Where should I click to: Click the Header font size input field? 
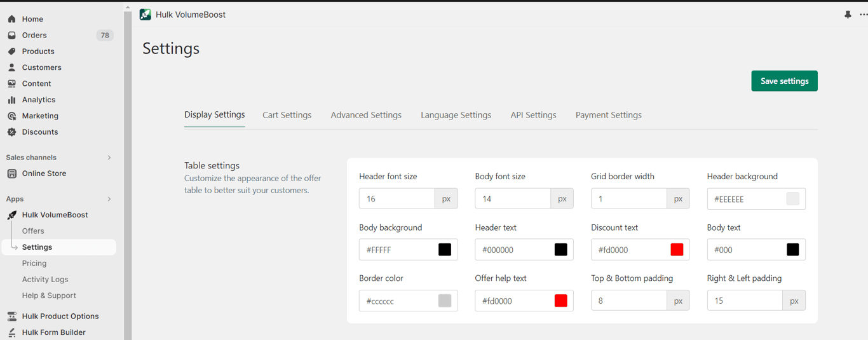pyautogui.click(x=397, y=199)
